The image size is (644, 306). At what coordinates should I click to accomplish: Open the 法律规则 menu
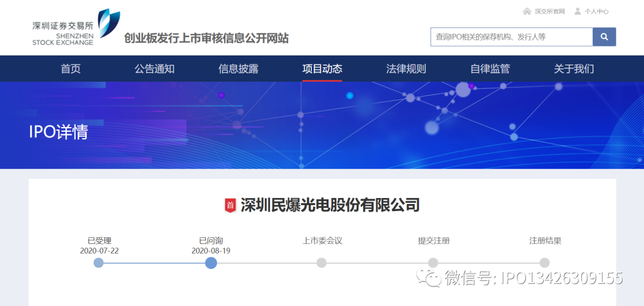tap(406, 69)
